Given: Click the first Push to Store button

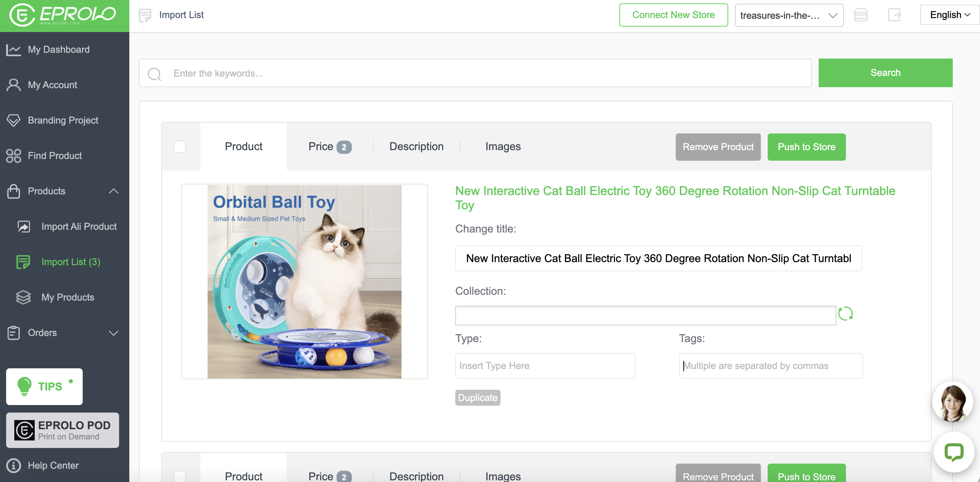Looking at the screenshot, I should (x=806, y=147).
